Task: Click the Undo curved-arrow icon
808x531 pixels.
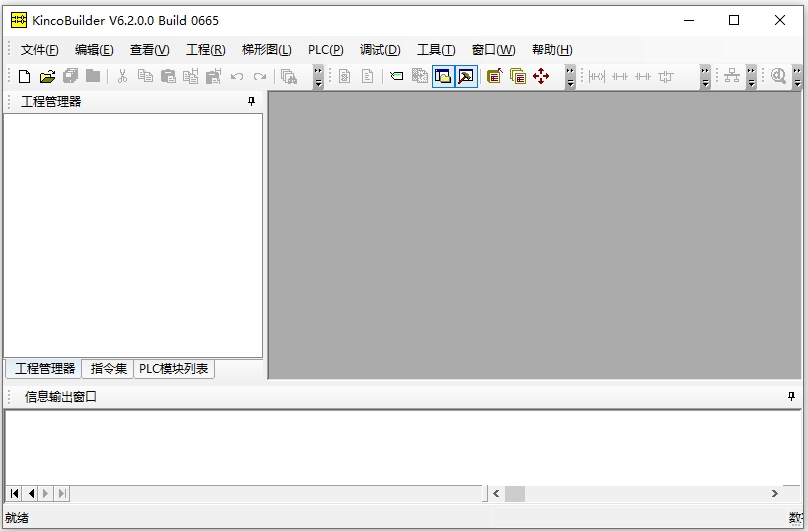Action: click(x=237, y=77)
